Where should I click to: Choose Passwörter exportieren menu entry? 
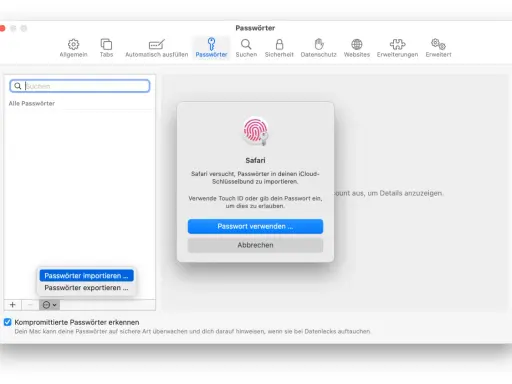point(86,288)
